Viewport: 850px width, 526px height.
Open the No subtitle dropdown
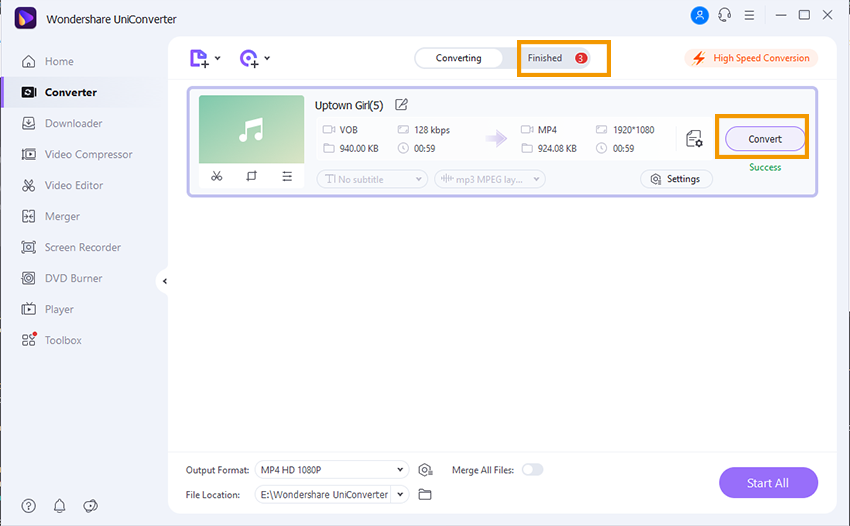click(372, 179)
